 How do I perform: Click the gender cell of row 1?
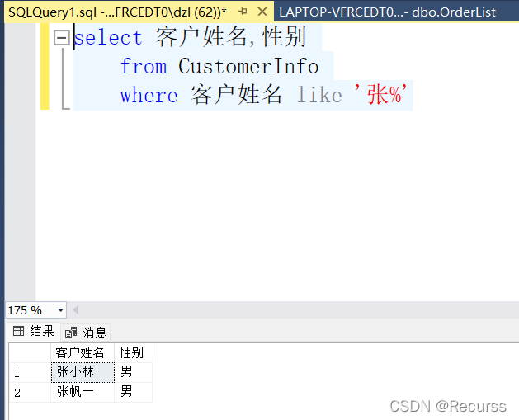click(134, 372)
